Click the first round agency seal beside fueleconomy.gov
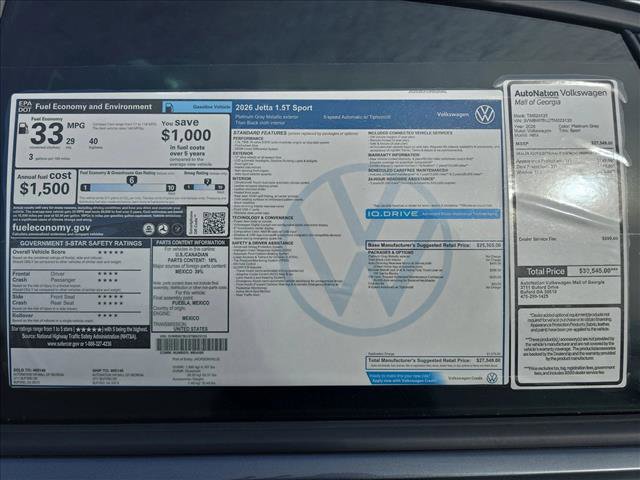Viewport: 640px width, 480px height. [149, 229]
